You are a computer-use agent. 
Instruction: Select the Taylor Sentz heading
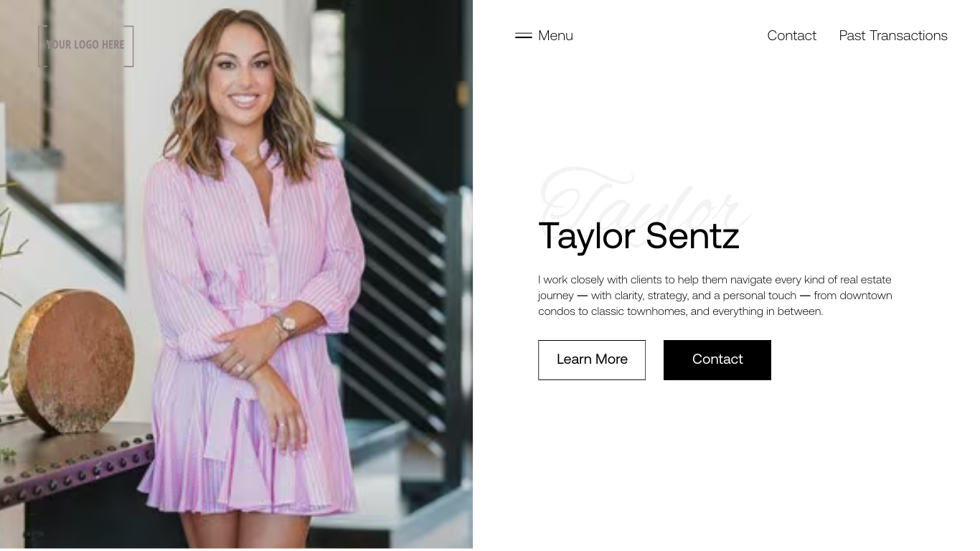click(639, 236)
